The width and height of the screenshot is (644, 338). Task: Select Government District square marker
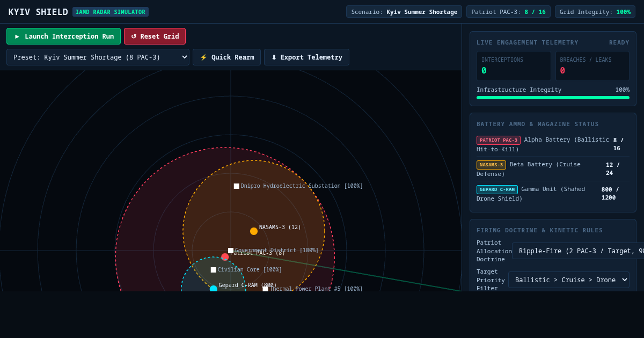231,251
